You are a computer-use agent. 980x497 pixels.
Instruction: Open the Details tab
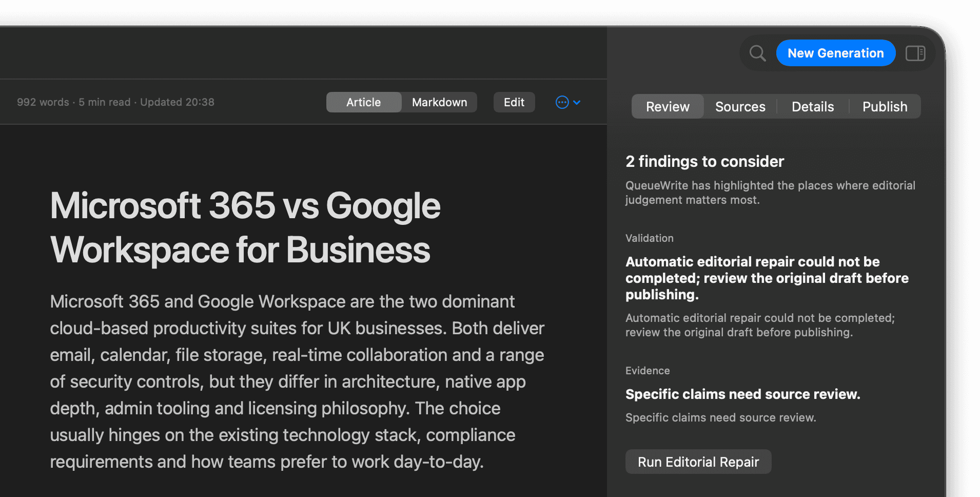coord(813,106)
